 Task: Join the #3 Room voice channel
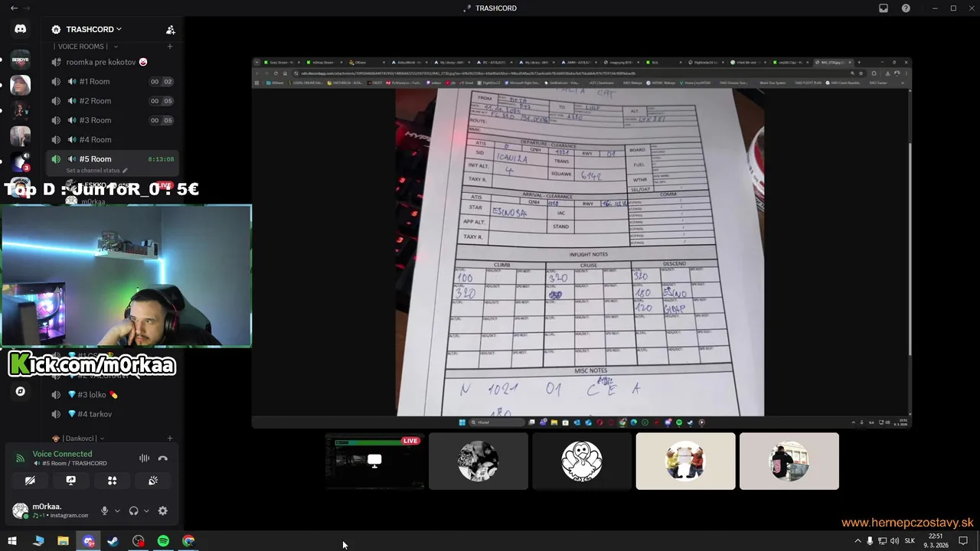113,120
